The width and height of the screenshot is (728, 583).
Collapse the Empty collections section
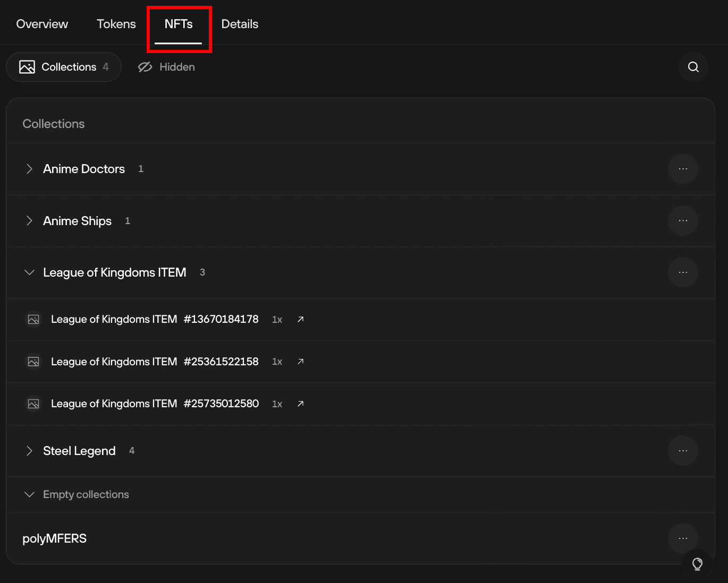pyautogui.click(x=29, y=494)
